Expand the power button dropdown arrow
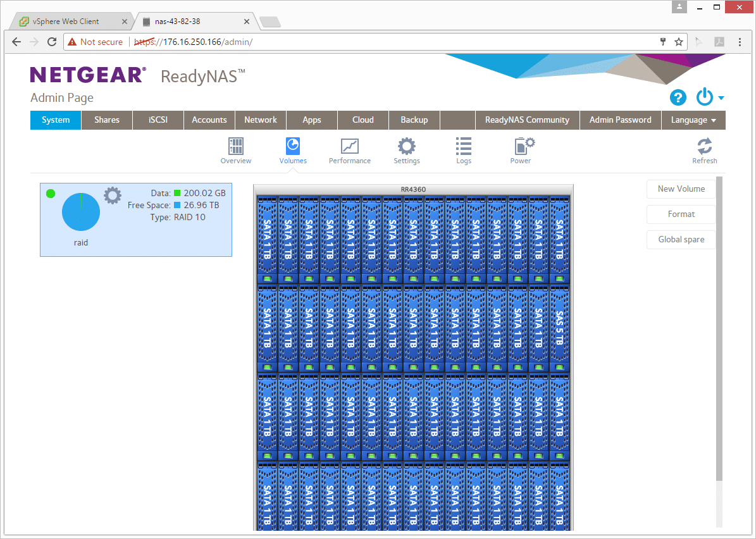This screenshot has height=539, width=756. [x=721, y=98]
